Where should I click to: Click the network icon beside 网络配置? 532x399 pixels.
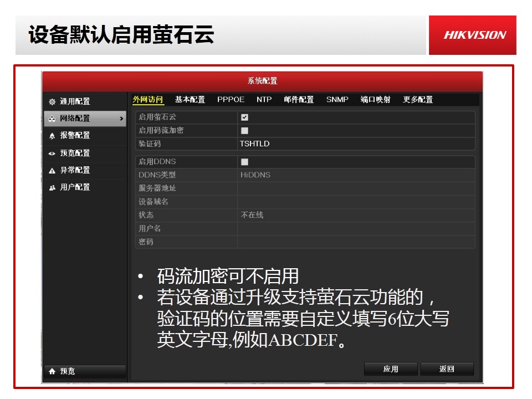click(52, 119)
